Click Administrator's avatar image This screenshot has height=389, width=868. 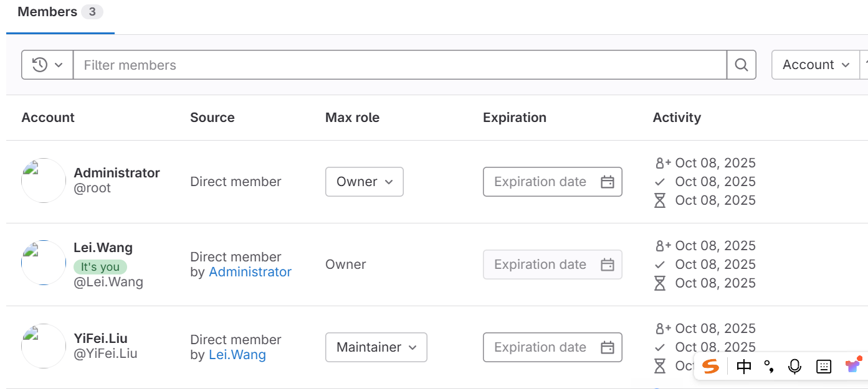point(44,180)
